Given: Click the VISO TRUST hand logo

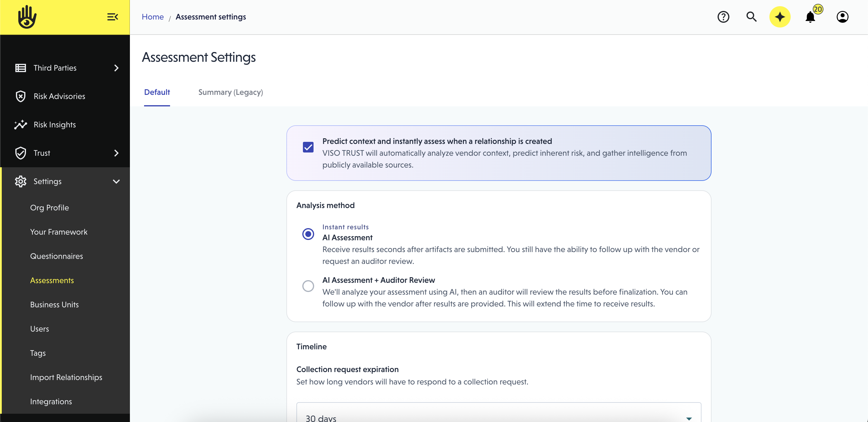Looking at the screenshot, I should point(27,17).
